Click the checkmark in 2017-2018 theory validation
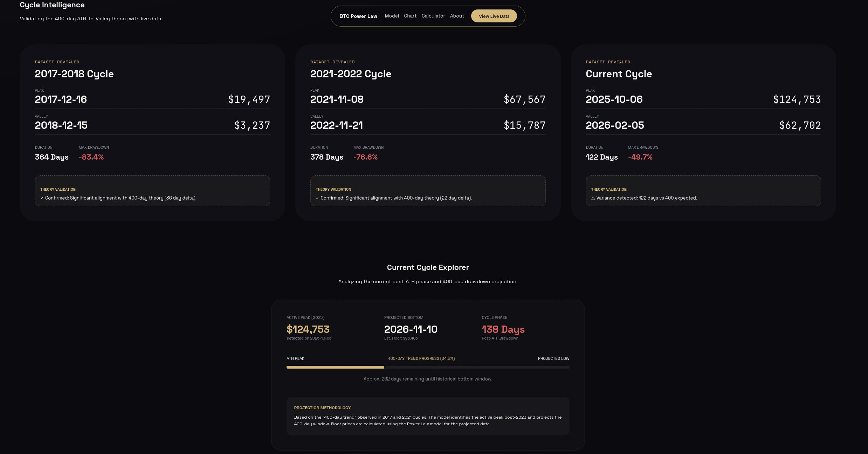 point(42,198)
